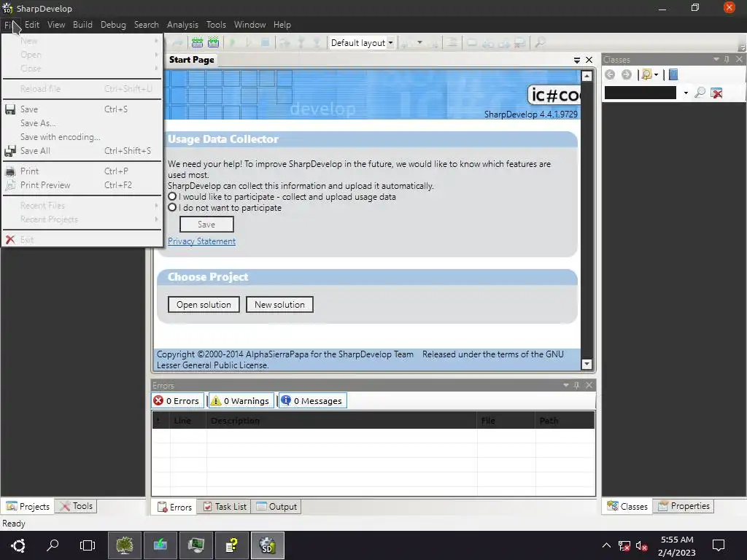Click the Description column header
Screen dimensions: 747x560
pyautogui.click(x=341, y=421)
